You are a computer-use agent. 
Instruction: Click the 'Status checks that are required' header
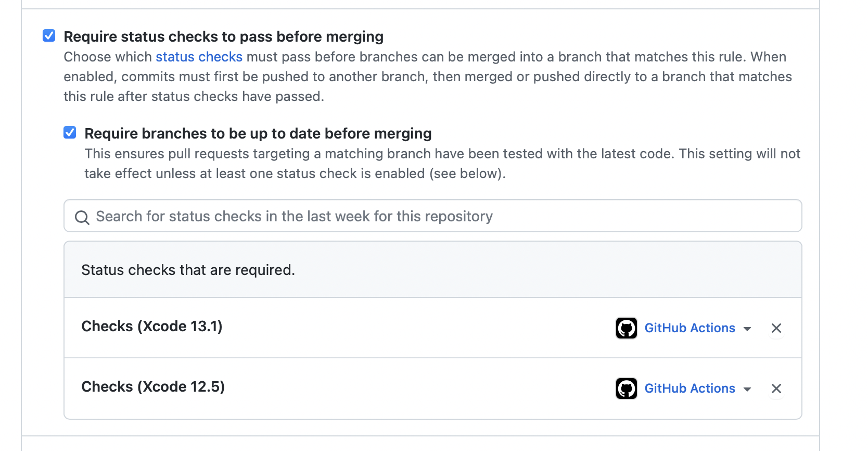pos(188,270)
